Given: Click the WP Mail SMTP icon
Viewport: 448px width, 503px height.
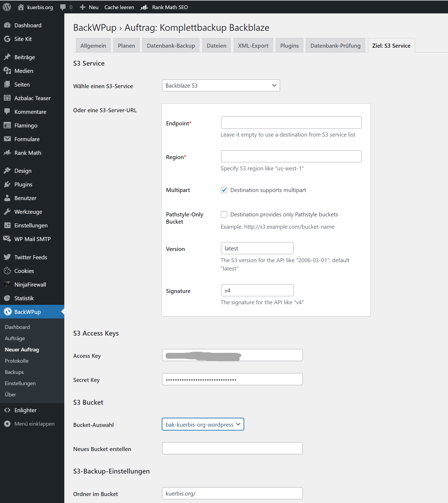Looking at the screenshot, I should pyautogui.click(x=7, y=239).
